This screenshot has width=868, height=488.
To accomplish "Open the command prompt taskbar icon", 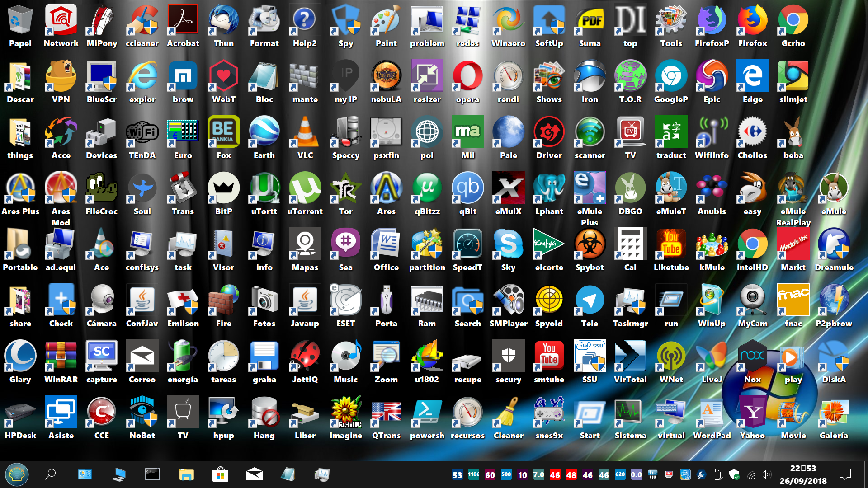I will point(152,474).
